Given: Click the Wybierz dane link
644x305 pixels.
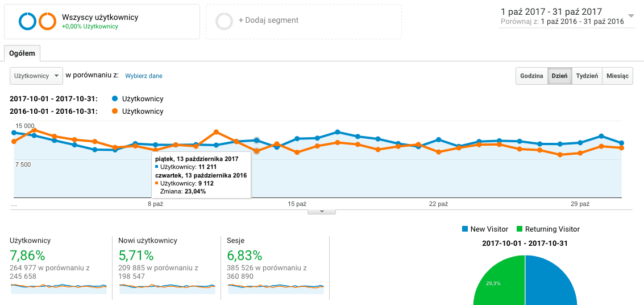Looking at the screenshot, I should (x=144, y=76).
